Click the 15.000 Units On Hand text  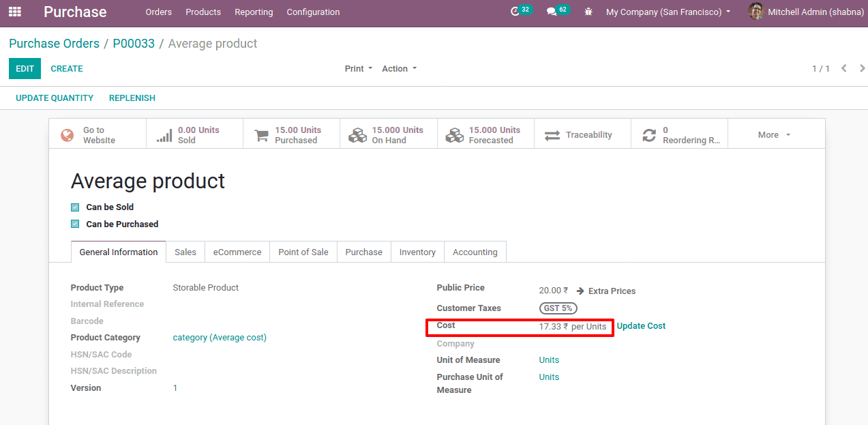click(398, 135)
